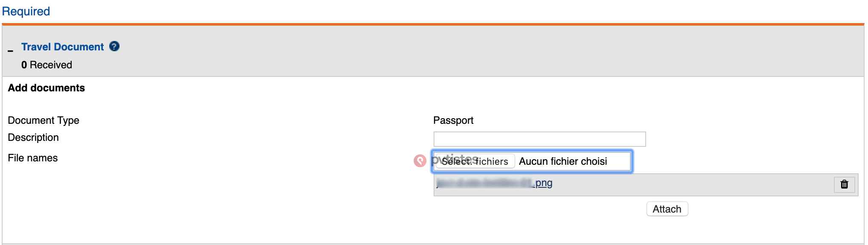Click the Document Type label
Screen dimensions: 868x245
[44, 120]
